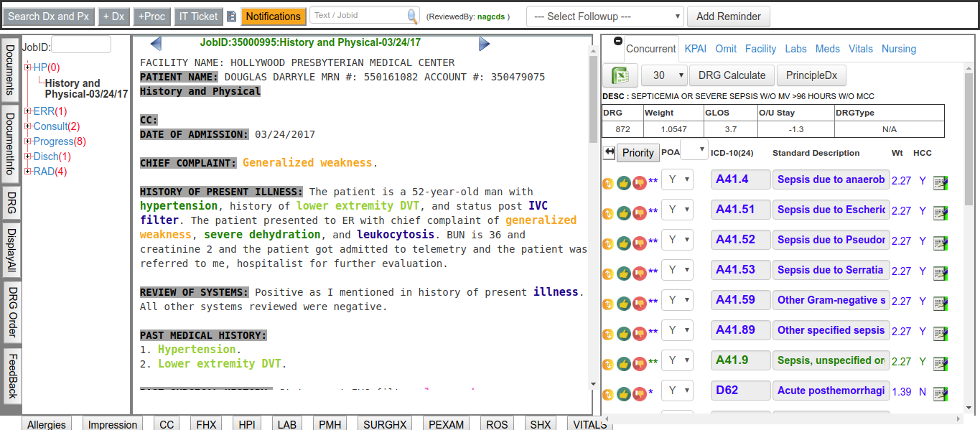This screenshot has height=430, width=980.
Task: Open the VITALS tab at bottom
Action: pyautogui.click(x=589, y=424)
